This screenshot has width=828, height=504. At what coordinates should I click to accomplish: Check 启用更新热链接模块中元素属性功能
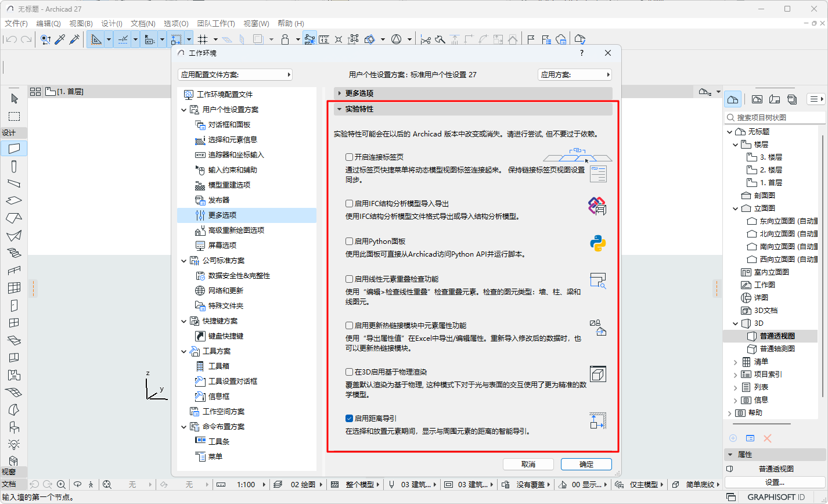coord(349,326)
